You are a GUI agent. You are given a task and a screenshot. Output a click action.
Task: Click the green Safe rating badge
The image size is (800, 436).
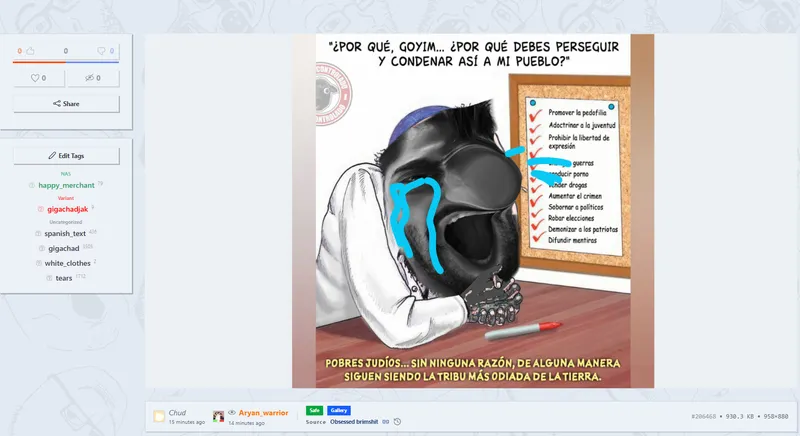(314, 410)
